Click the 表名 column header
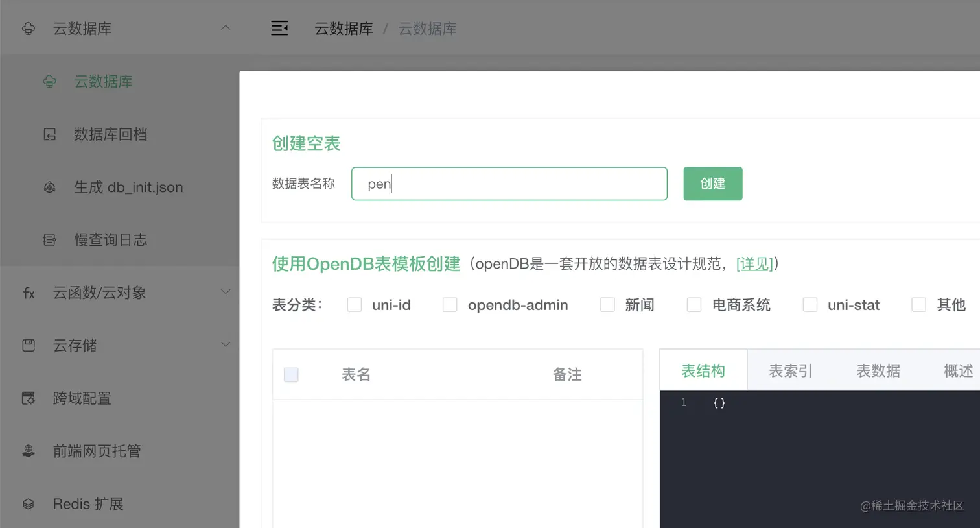 pyautogui.click(x=356, y=375)
